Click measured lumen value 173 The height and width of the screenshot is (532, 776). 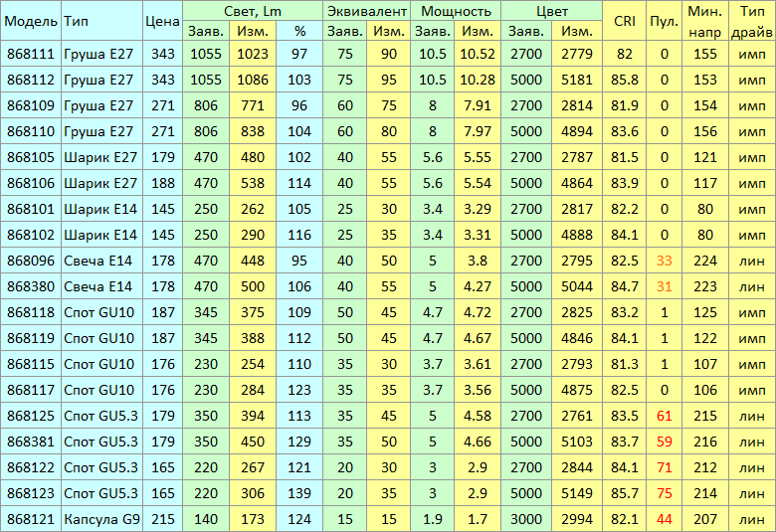[x=253, y=519]
